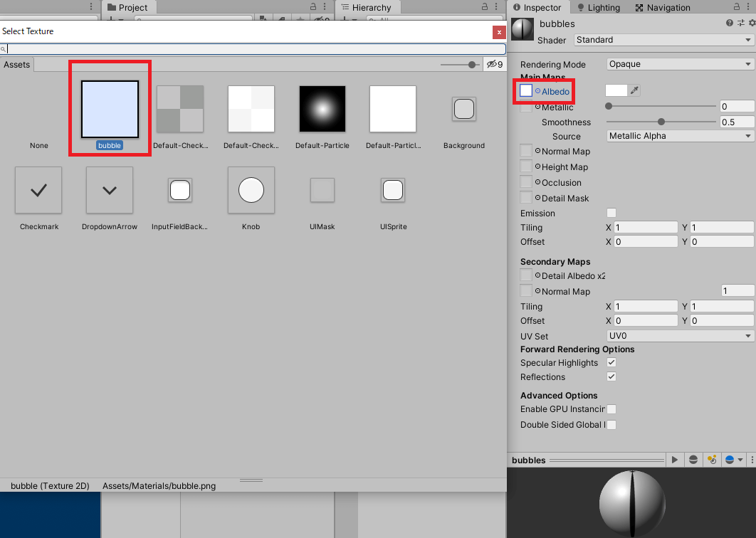
Task: Select first Default-Checker gray texture
Action: tap(180, 109)
